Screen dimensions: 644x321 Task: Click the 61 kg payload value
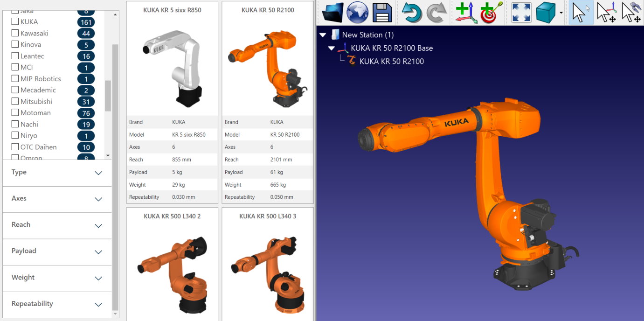(277, 172)
